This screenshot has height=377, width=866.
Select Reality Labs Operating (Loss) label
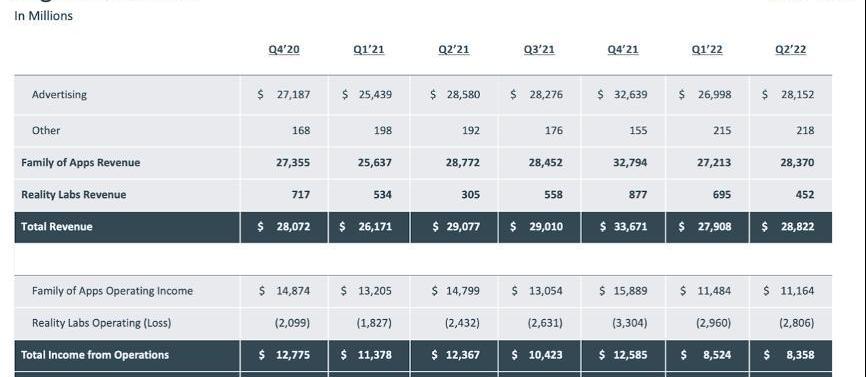coord(102,323)
